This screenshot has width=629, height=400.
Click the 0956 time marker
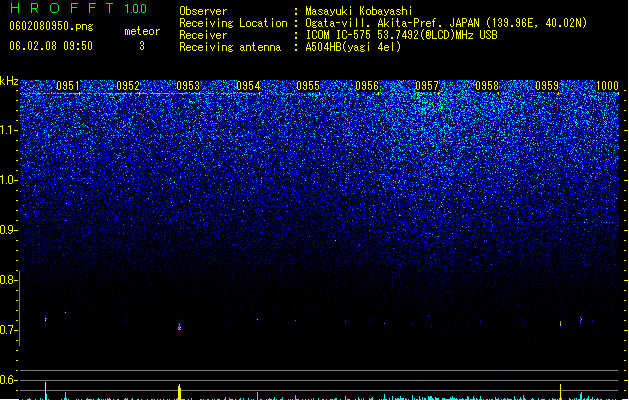367,86
